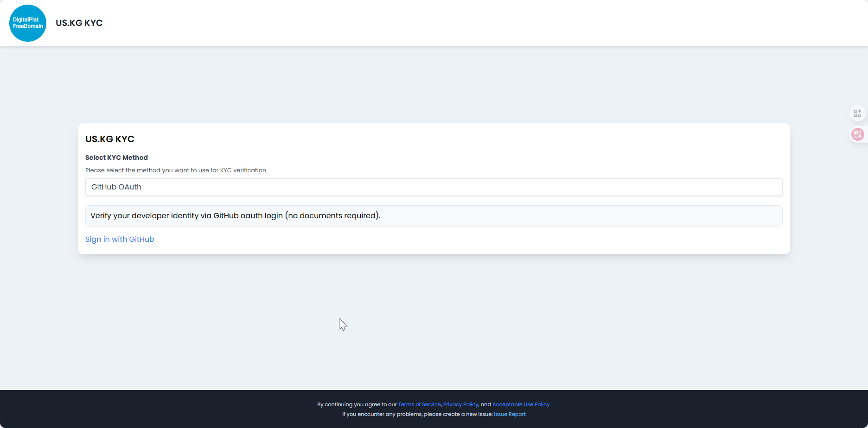
Task: Follow the Sign in with GitHub link
Action: pos(120,239)
